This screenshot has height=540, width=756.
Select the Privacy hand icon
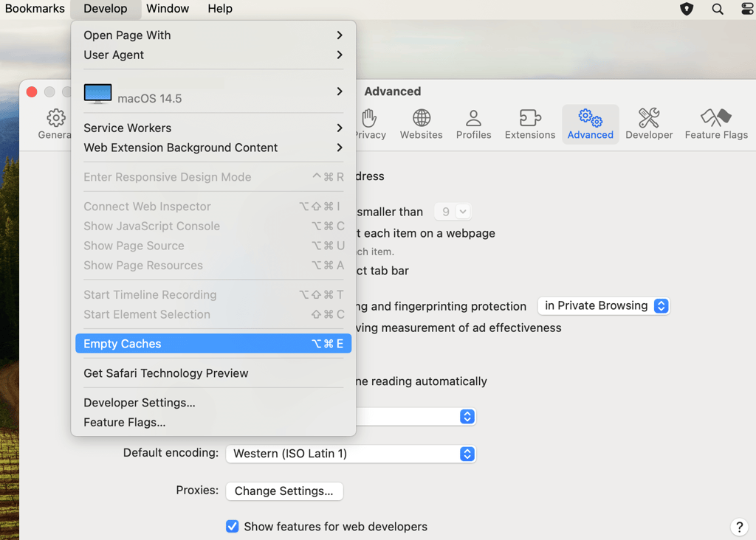coord(369,124)
